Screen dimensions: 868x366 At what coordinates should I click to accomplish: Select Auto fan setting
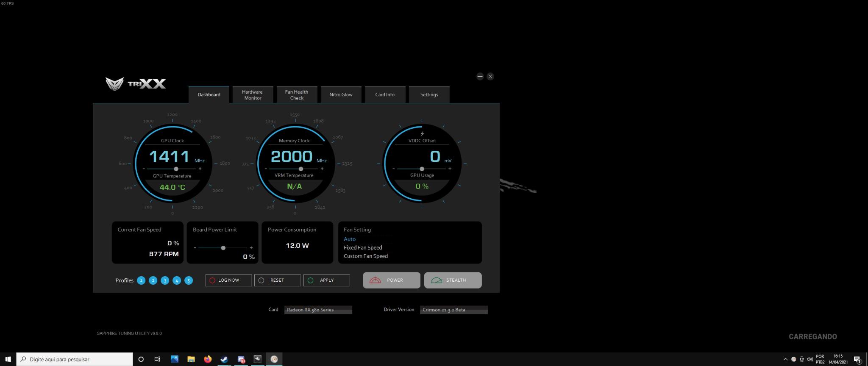pyautogui.click(x=350, y=239)
